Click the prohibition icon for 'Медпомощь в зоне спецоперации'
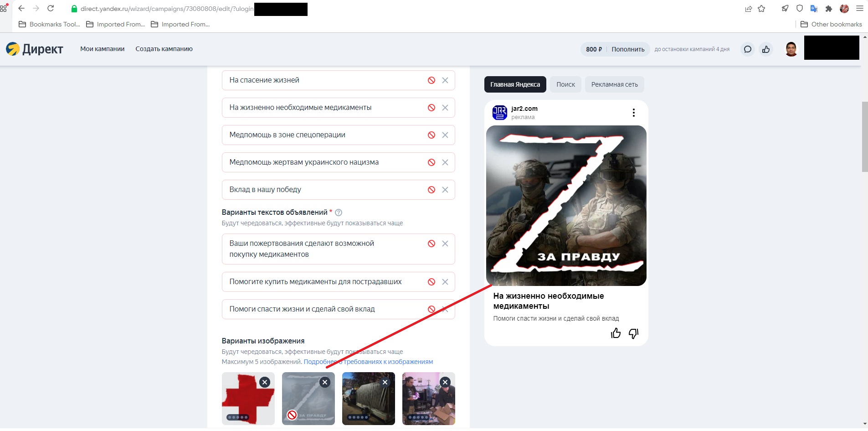 431,135
